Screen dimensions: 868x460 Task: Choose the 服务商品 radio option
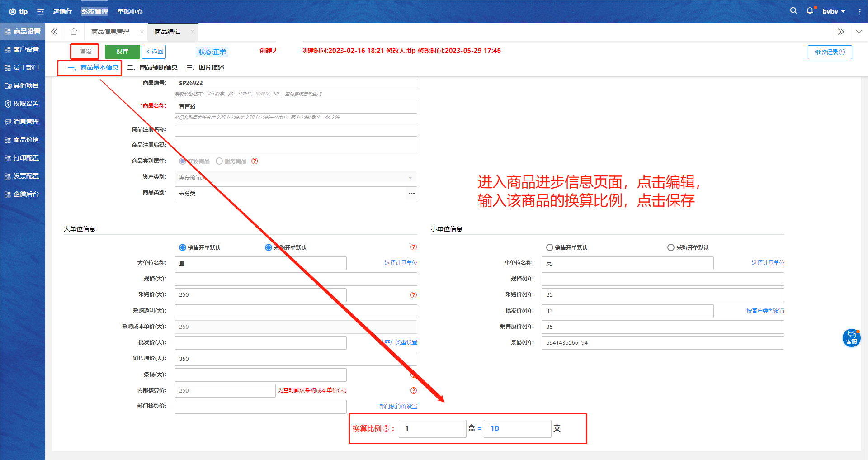(219, 161)
